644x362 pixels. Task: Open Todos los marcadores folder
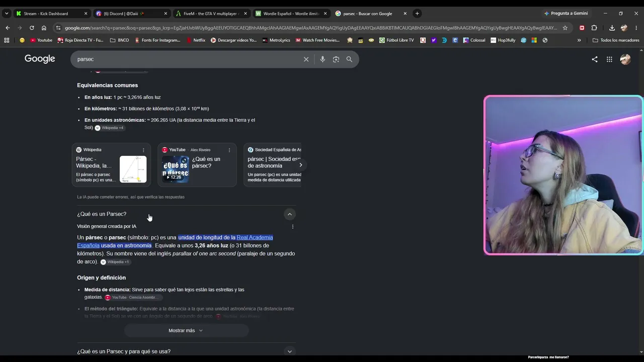(616, 40)
